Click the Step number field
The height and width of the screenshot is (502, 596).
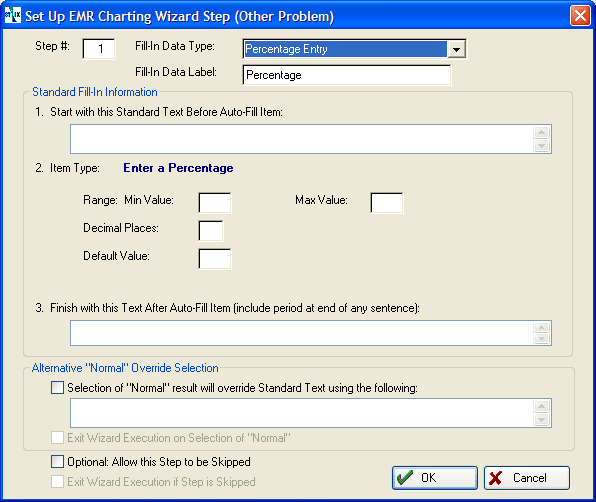[x=99, y=49]
